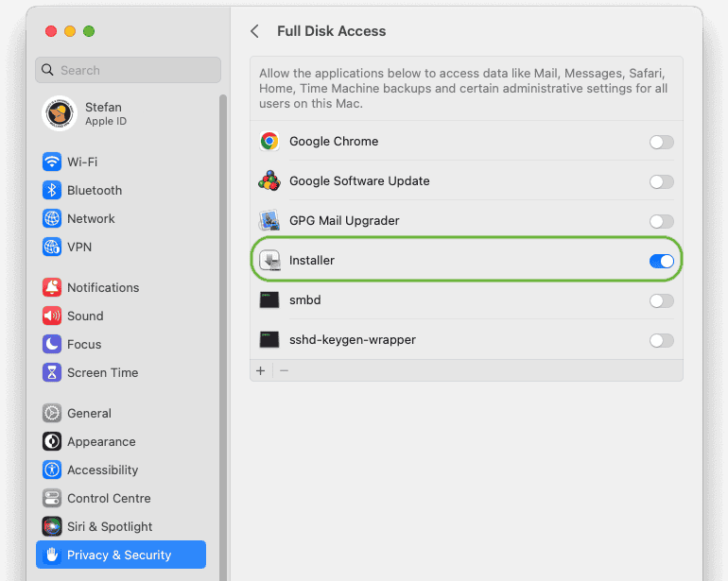Image resolution: width=728 pixels, height=581 pixels.
Task: Open the Privacy & Security section
Action: click(x=120, y=555)
